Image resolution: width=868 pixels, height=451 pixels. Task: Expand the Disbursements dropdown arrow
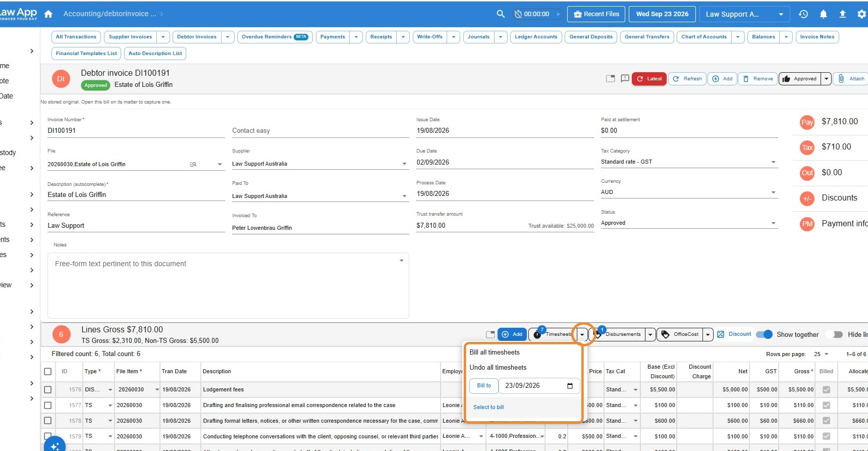pos(650,334)
